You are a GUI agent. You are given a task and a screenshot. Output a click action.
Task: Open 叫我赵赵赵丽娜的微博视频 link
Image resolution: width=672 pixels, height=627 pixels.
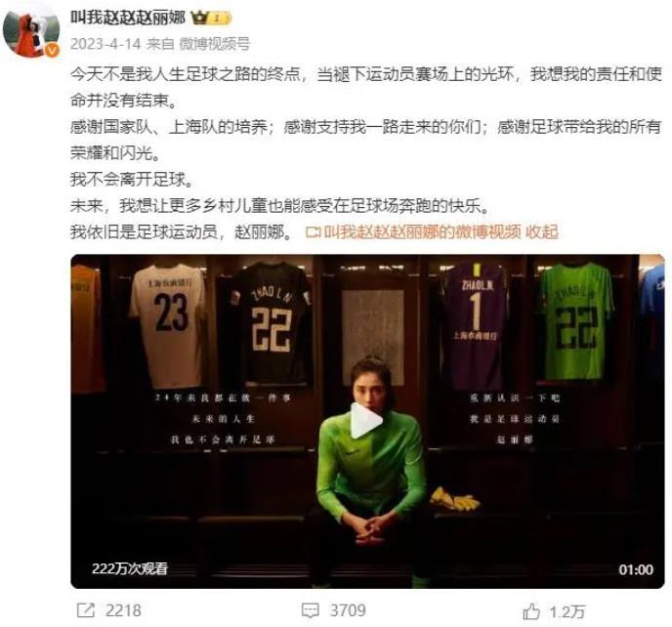pyautogui.click(x=422, y=231)
